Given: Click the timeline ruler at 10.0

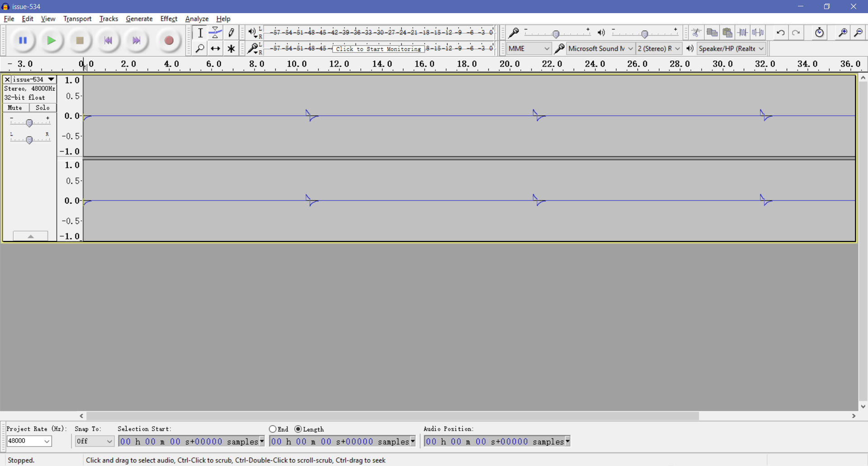Looking at the screenshot, I should point(297,64).
